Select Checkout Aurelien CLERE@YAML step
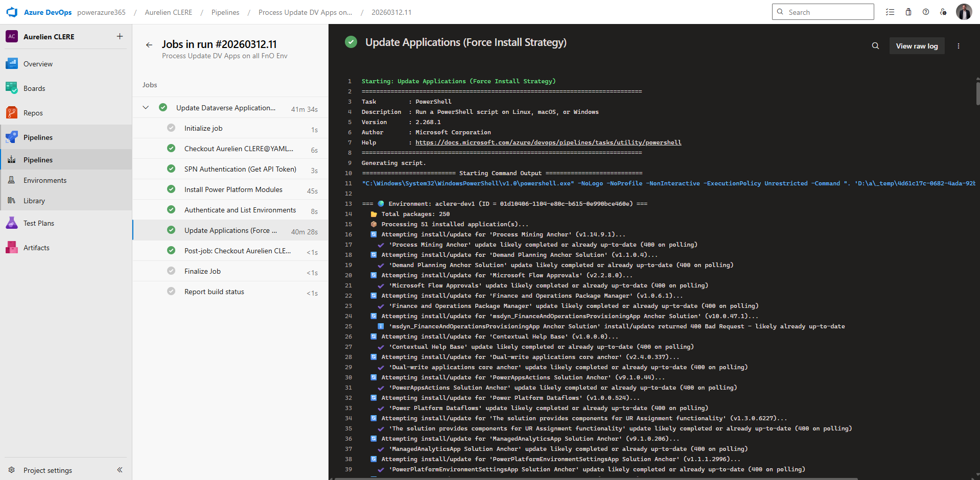 230,149
